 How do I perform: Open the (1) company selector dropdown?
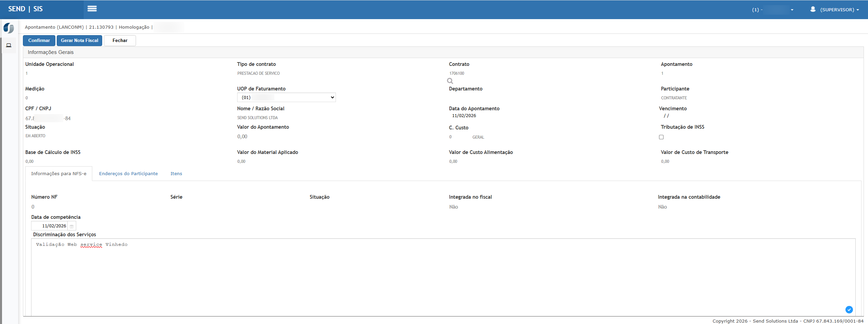(x=772, y=10)
